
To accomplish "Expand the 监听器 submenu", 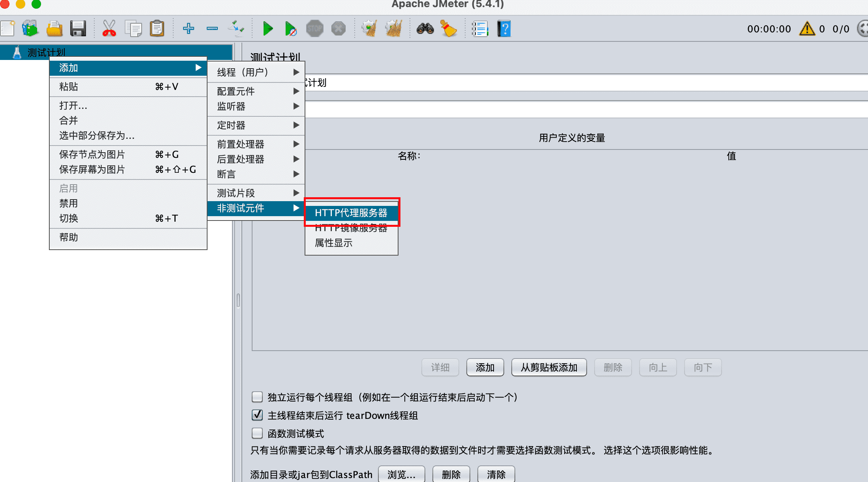I will pos(256,106).
